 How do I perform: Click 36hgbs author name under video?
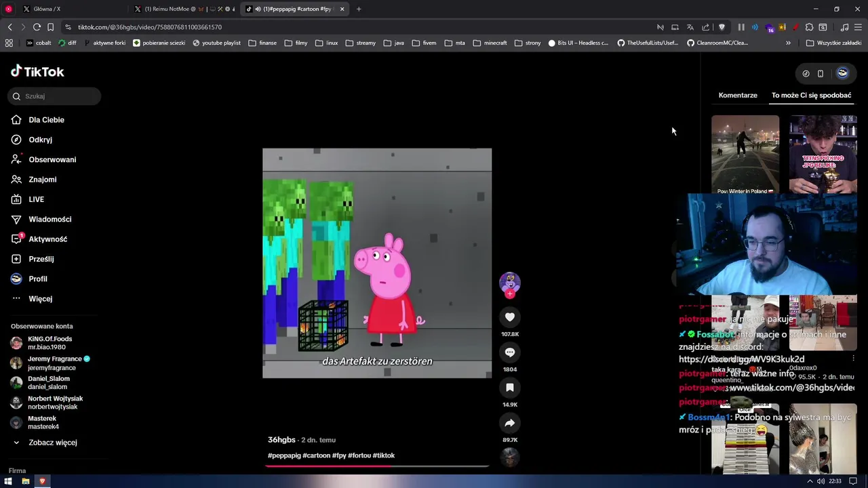(281, 440)
